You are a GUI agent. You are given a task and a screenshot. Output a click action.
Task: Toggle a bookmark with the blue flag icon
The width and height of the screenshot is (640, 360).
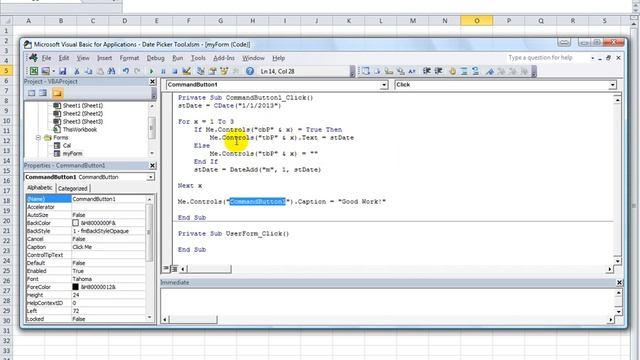[489, 71]
